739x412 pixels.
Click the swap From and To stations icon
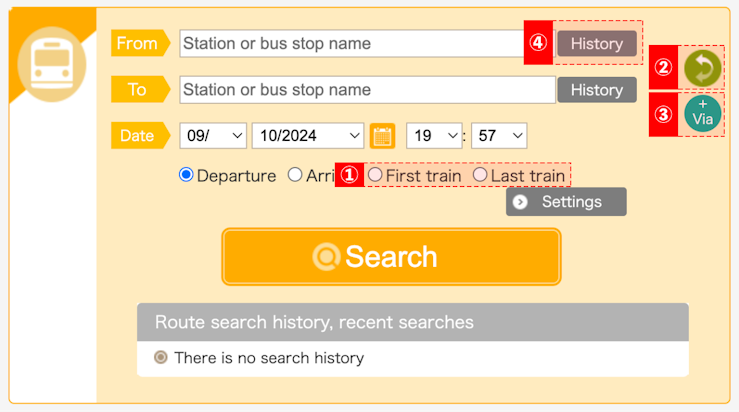tap(702, 68)
